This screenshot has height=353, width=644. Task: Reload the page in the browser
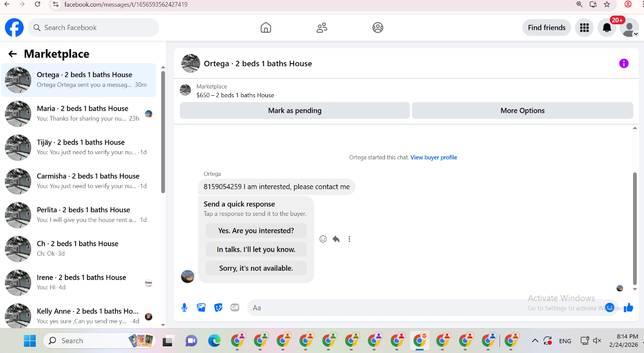(x=37, y=4)
